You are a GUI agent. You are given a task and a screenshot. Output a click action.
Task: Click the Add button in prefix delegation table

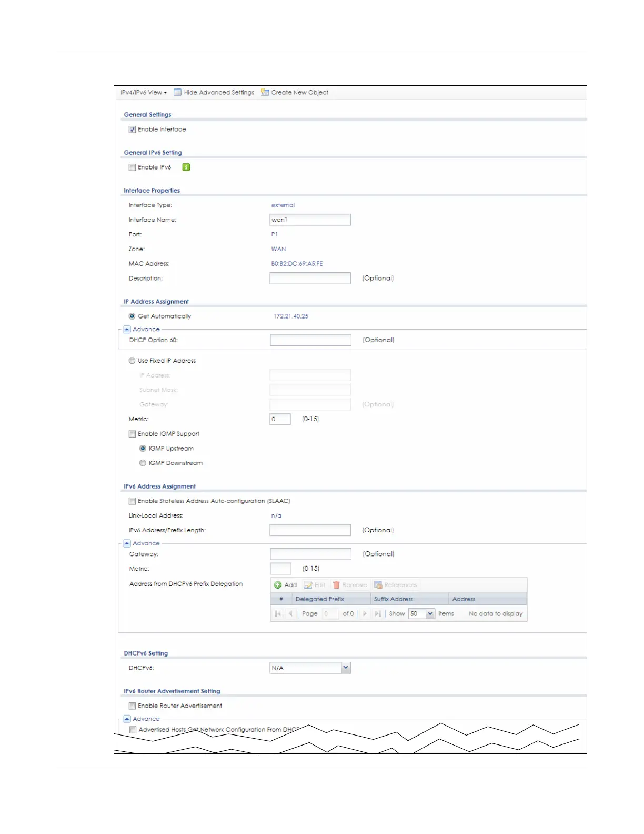coord(285,585)
